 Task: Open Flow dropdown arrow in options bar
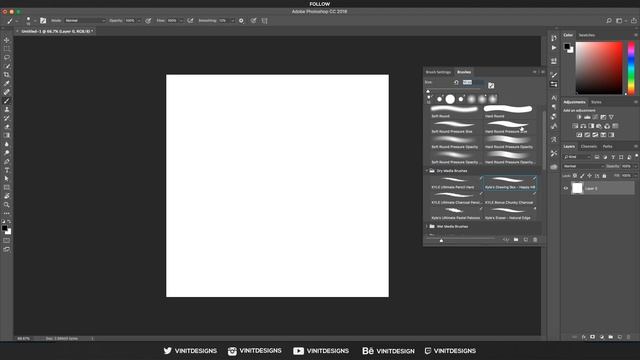point(181,20)
